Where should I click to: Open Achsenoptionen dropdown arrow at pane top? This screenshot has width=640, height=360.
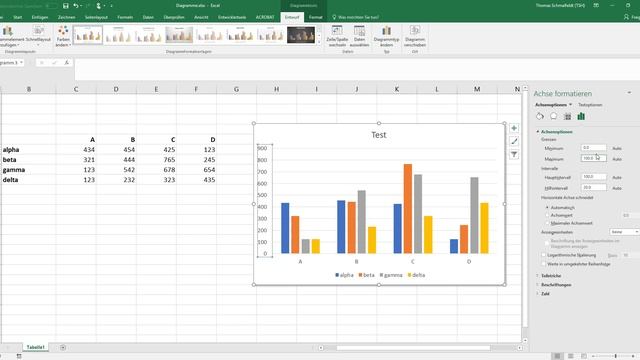[x=571, y=105]
